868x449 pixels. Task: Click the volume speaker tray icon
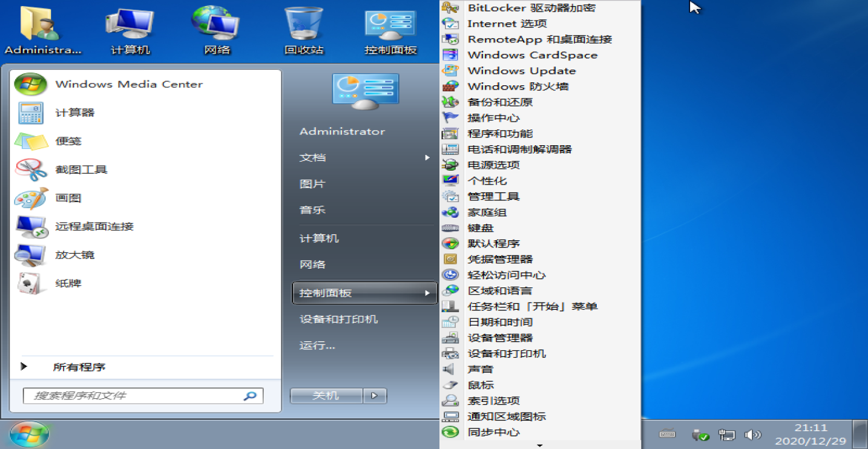pos(752,434)
